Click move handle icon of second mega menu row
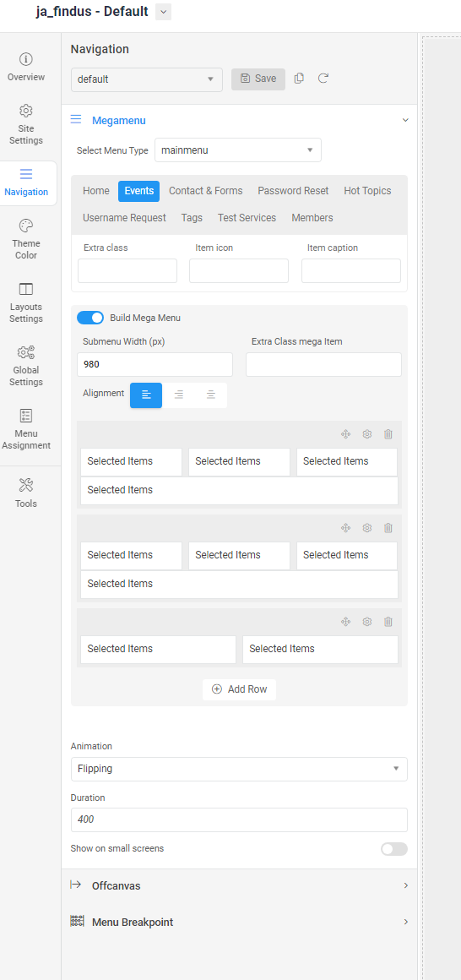Image resolution: width=461 pixels, height=980 pixels. (x=345, y=527)
